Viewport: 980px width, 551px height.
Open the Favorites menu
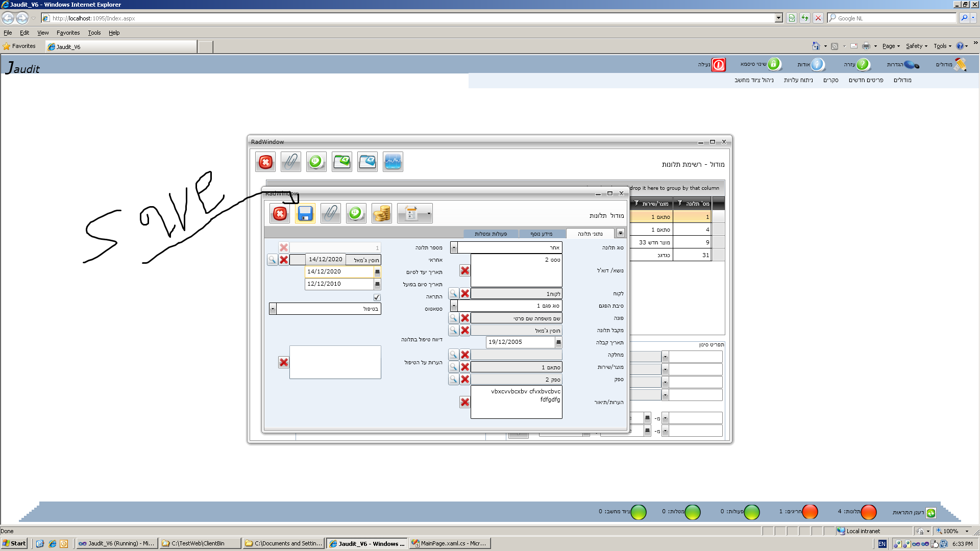[68, 33]
